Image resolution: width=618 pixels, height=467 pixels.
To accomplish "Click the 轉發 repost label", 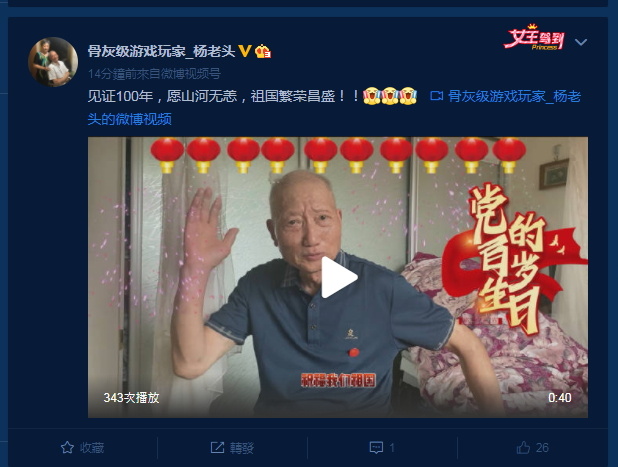I will click(242, 448).
